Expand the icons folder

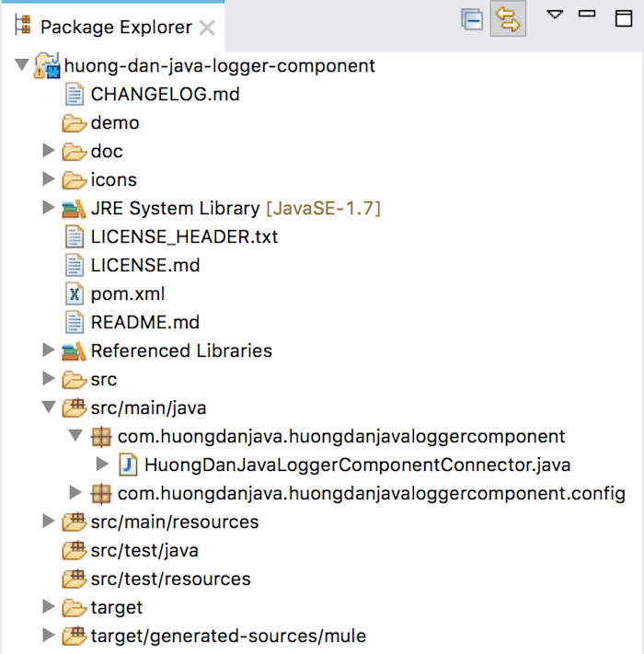(49, 179)
